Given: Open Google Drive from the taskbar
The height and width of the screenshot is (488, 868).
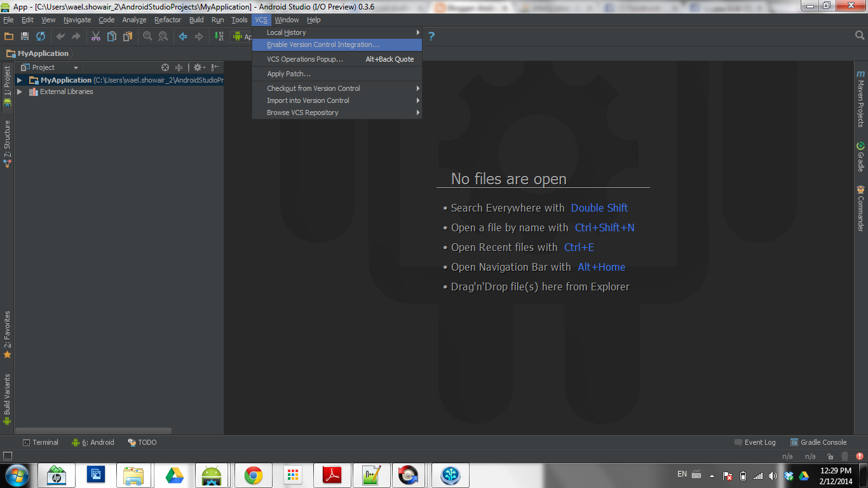Looking at the screenshot, I should (x=174, y=475).
